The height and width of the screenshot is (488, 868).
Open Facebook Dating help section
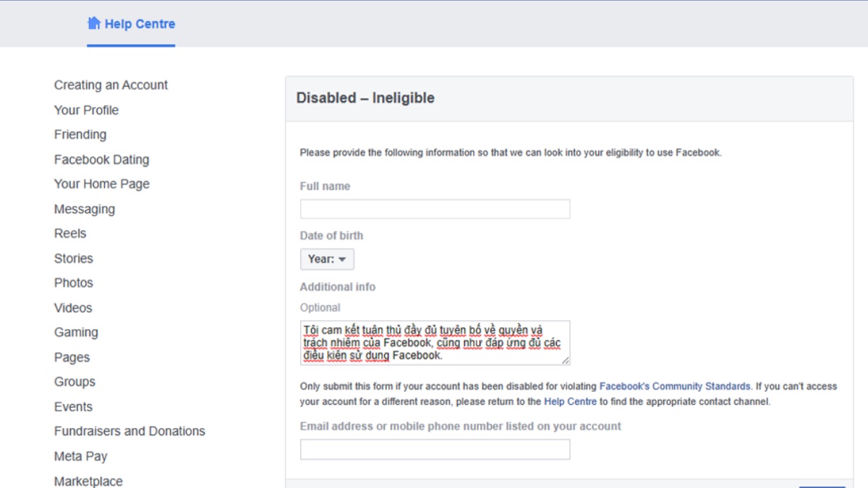click(101, 160)
